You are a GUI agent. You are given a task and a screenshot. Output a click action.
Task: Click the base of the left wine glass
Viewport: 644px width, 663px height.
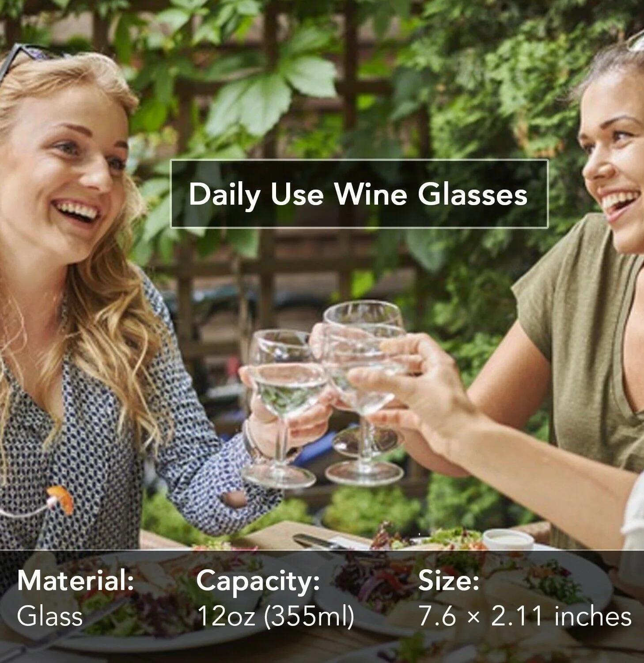[x=278, y=476]
